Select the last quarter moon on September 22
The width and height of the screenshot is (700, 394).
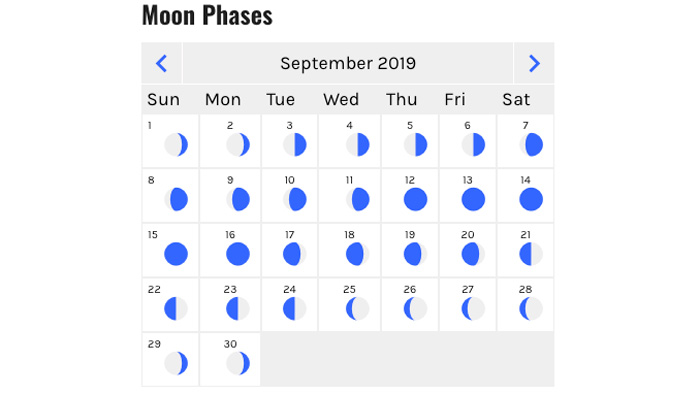pyautogui.click(x=176, y=308)
